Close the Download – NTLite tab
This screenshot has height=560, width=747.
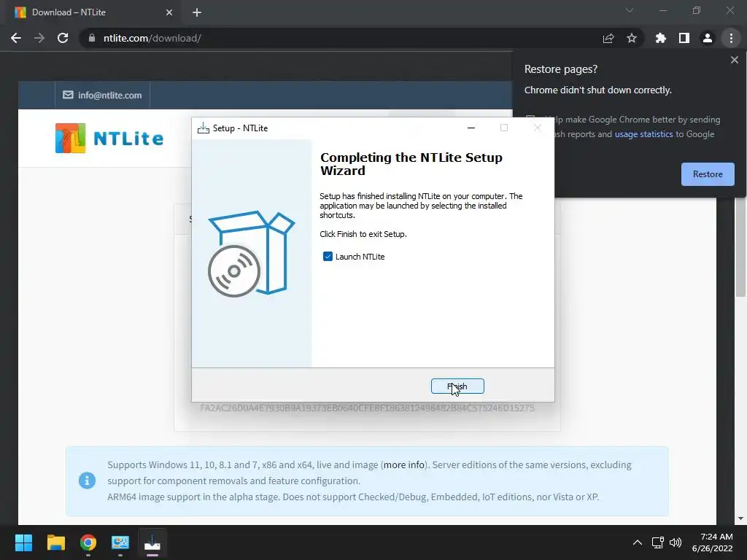coord(169,12)
